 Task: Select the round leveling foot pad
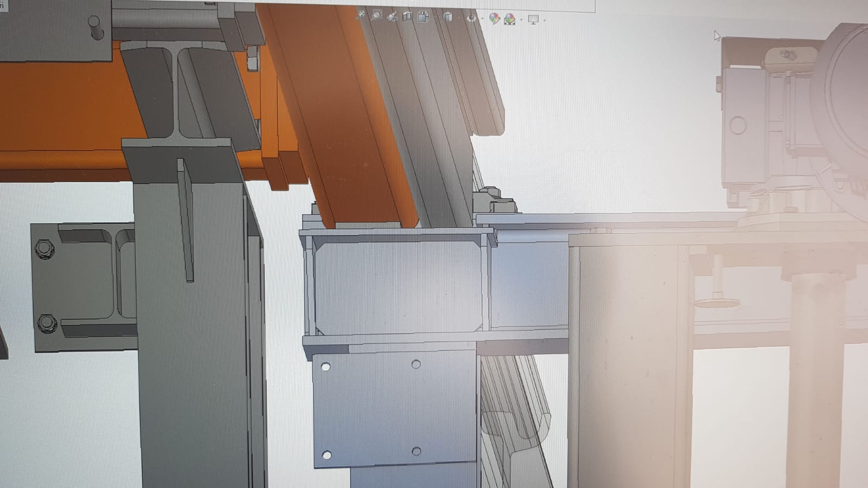point(717,301)
